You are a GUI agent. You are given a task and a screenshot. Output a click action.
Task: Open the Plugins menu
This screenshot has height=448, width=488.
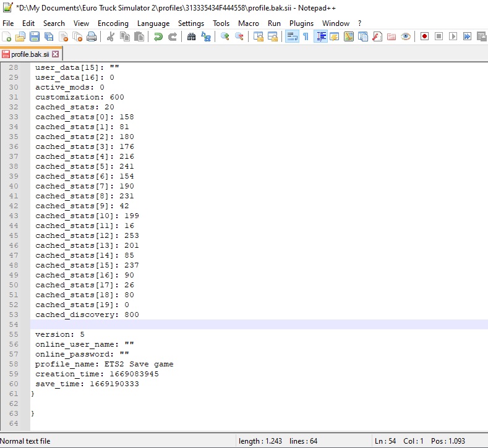tap(302, 23)
